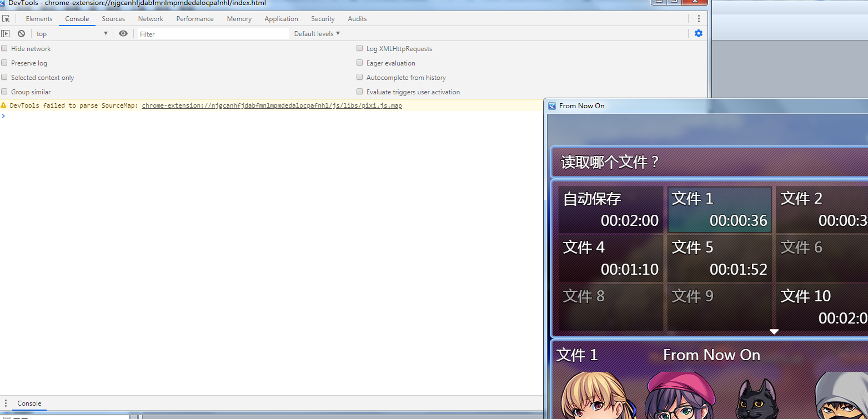Switch to the Sources tab
The width and height of the screenshot is (868, 419).
point(113,19)
